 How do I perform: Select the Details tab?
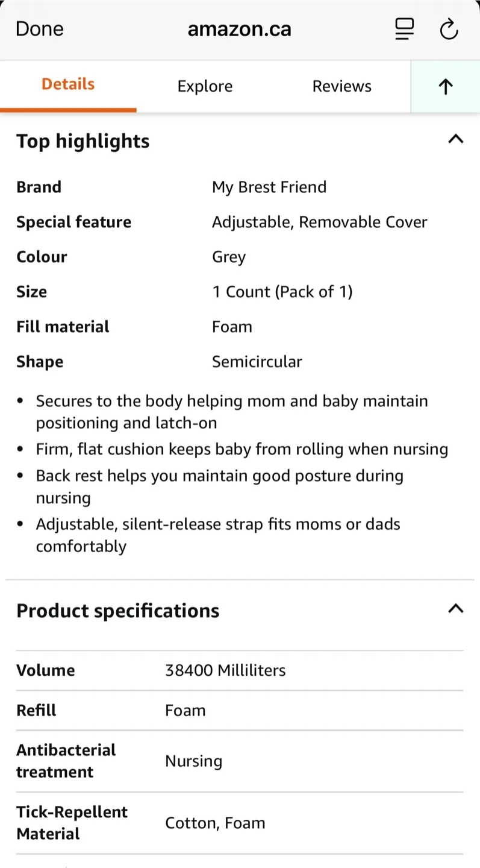[68, 85]
